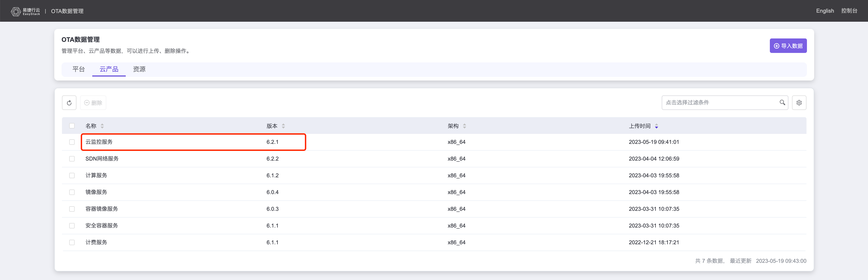Click the refresh icon button

(69, 103)
